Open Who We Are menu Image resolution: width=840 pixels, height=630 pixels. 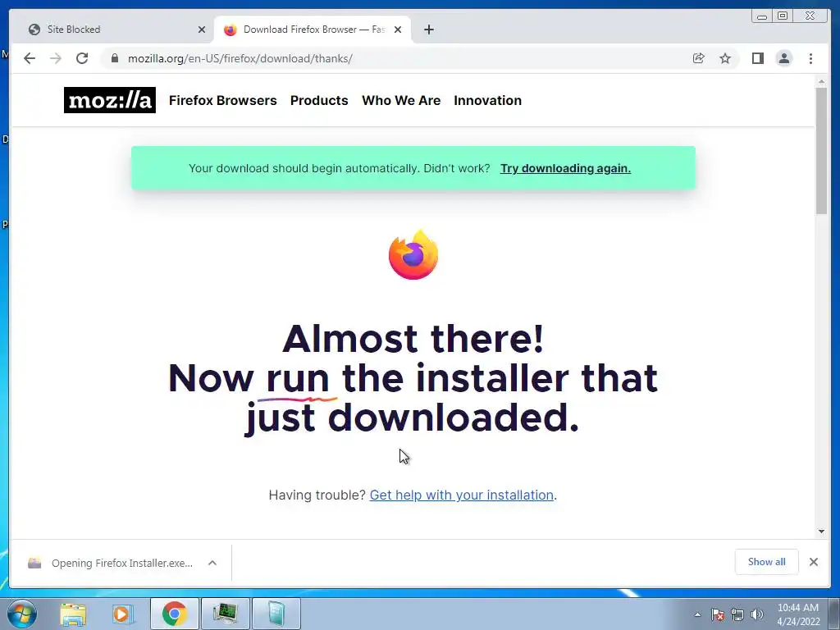(x=401, y=100)
